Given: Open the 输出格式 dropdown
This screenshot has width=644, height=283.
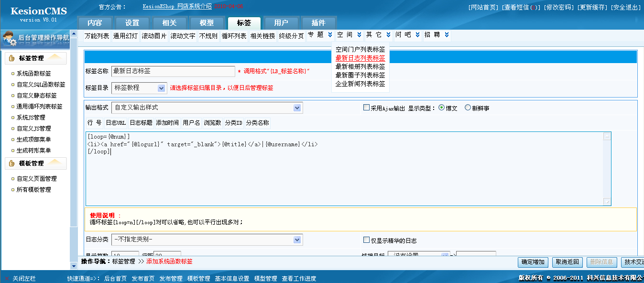Looking at the screenshot, I should click(297, 108).
